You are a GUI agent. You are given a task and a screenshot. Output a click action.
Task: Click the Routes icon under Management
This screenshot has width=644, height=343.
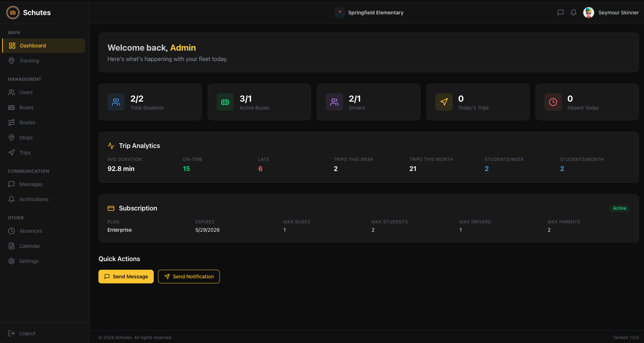11,122
